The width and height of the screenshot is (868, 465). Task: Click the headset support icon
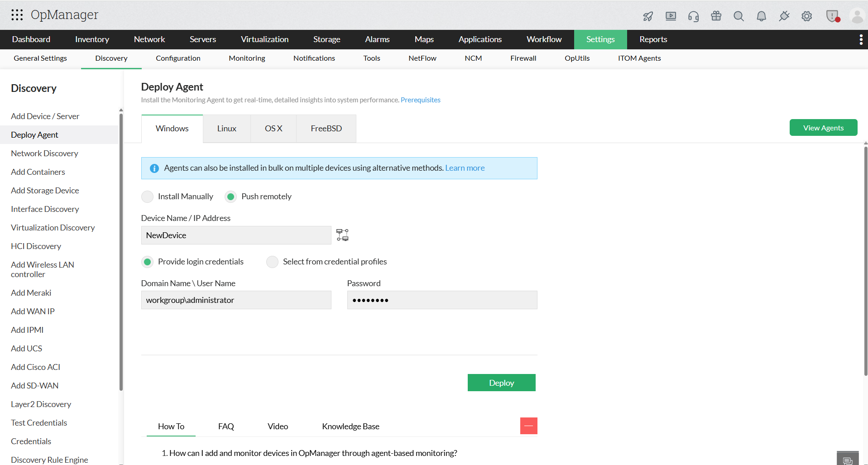point(693,16)
